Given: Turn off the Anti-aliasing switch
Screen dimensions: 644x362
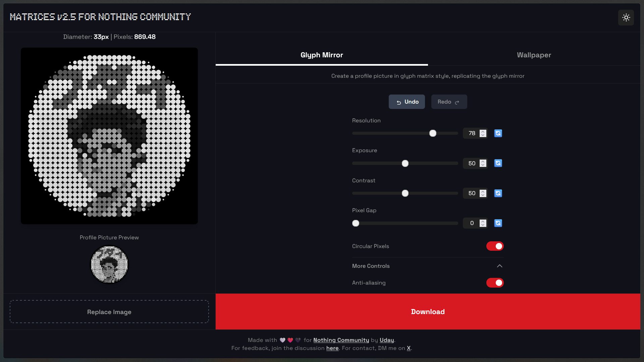Looking at the screenshot, I should [x=495, y=283].
